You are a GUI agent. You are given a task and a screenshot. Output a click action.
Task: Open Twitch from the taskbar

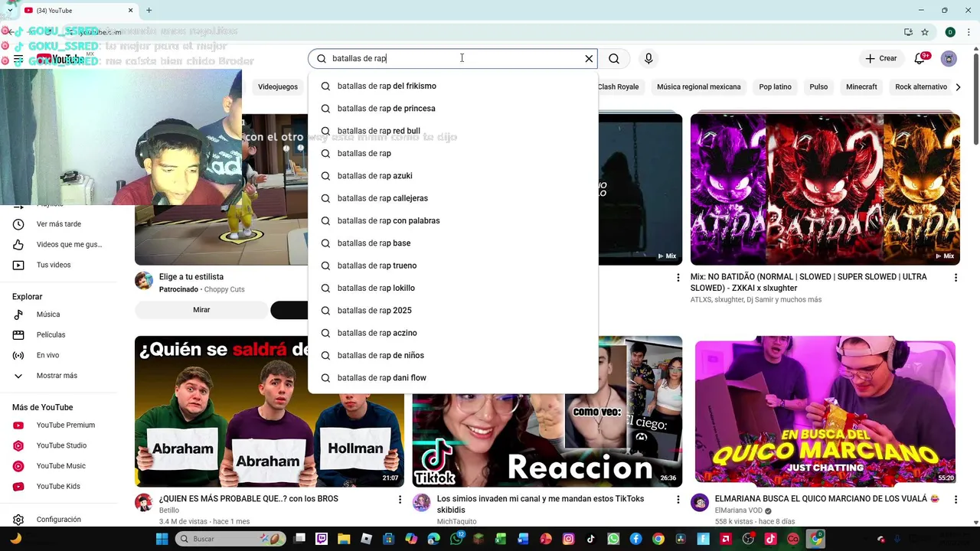tap(322, 539)
